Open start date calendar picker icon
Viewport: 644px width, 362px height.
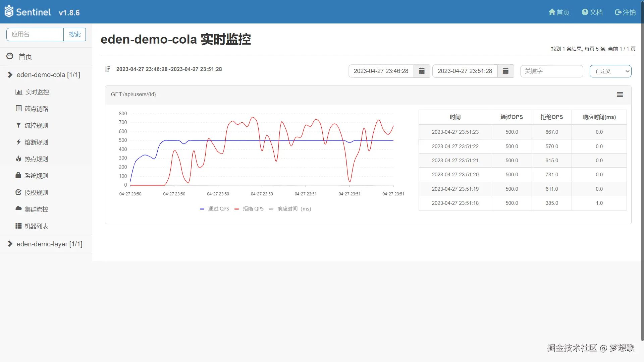(422, 71)
